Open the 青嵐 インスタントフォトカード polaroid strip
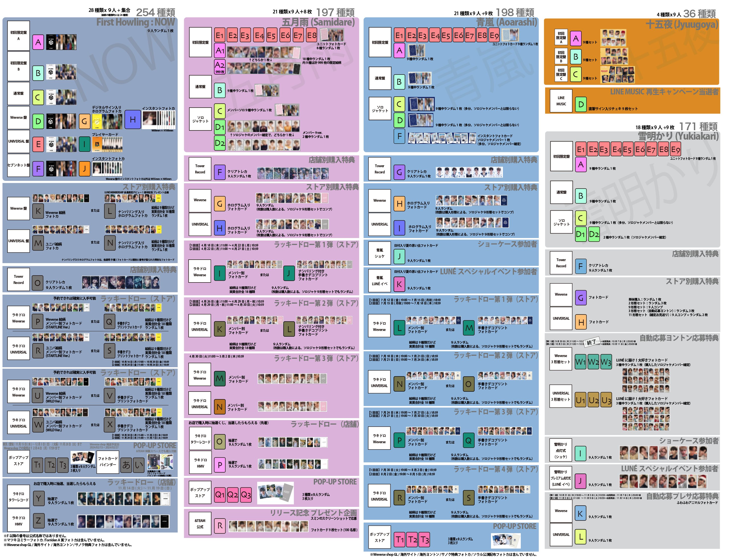Viewport: 729px width, 560px height. point(442,138)
